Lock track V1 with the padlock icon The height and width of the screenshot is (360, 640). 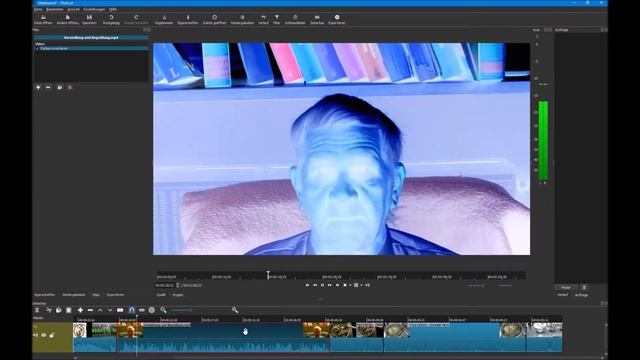coord(52,335)
